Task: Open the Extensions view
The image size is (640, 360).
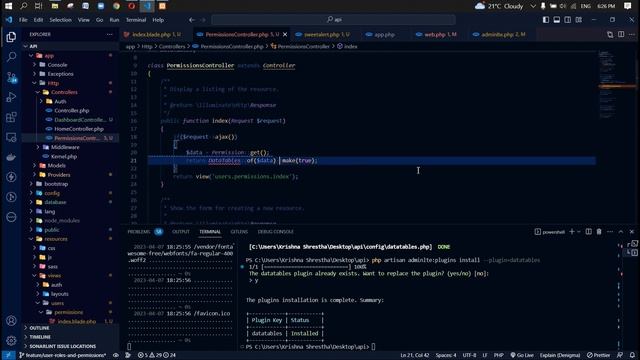Action: pyautogui.click(x=11, y=117)
